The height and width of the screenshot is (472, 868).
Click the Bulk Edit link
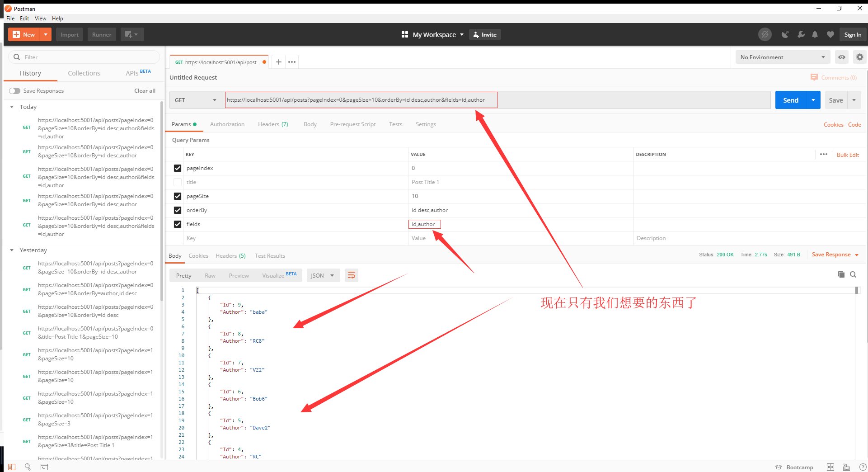848,155
